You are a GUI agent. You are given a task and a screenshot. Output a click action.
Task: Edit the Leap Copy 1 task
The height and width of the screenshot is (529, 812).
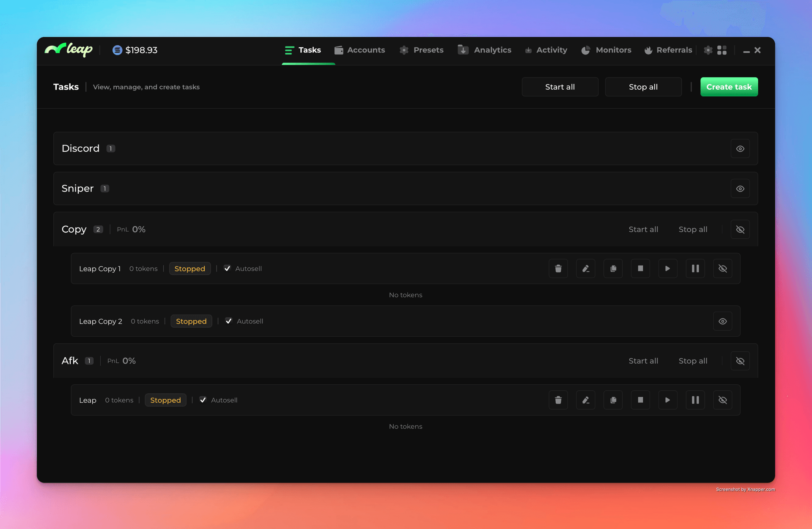[x=585, y=269]
